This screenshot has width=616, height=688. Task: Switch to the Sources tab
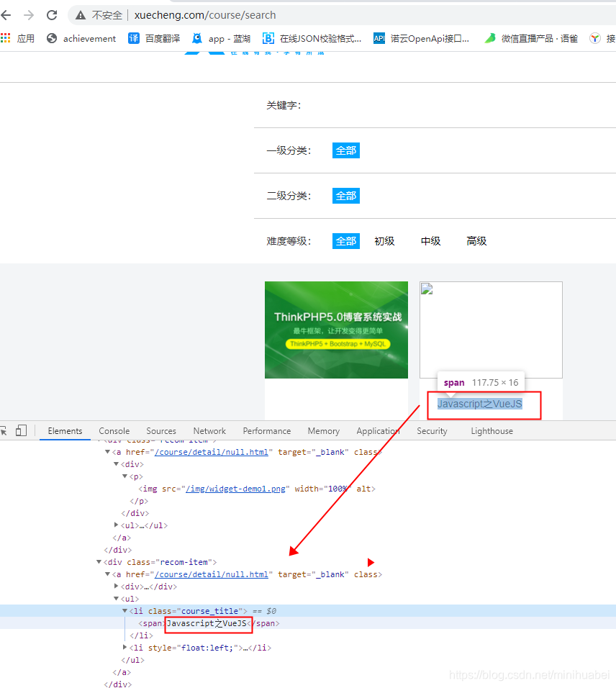tap(161, 431)
